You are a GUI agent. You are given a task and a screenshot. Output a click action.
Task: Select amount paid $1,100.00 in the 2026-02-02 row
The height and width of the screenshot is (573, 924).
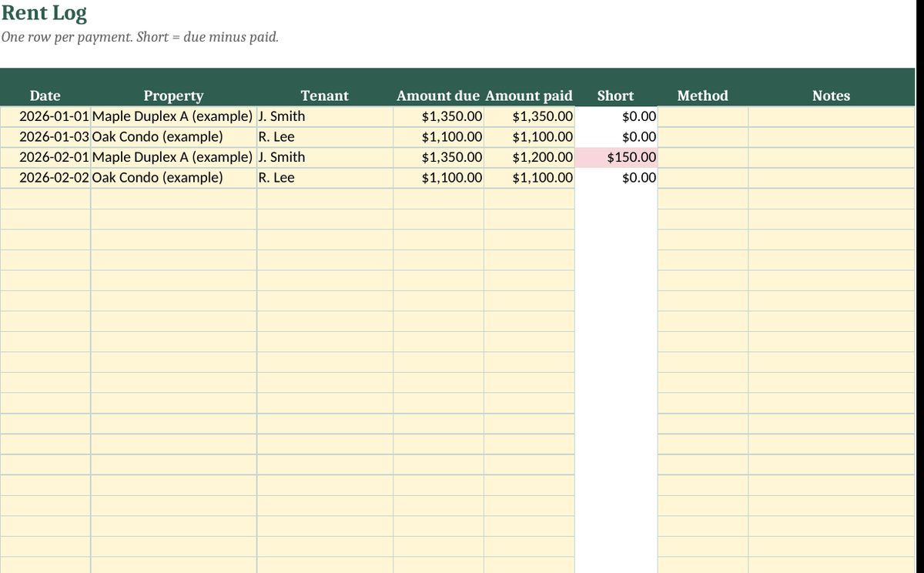tap(529, 178)
